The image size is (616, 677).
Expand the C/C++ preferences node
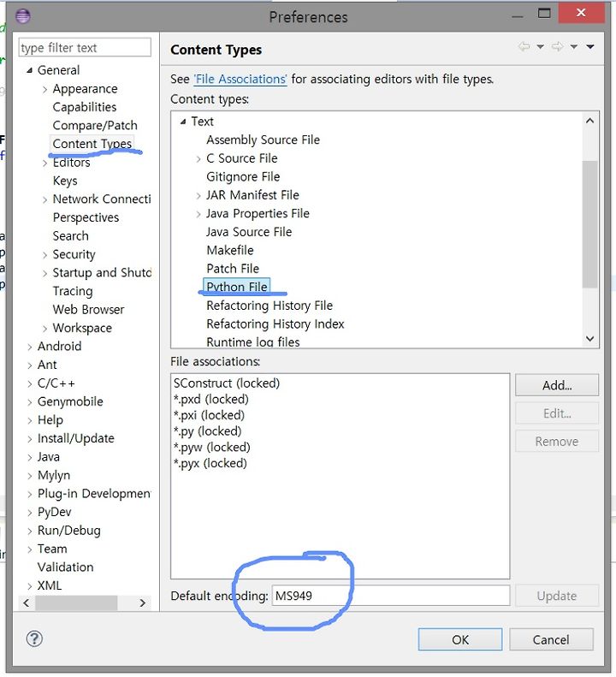(x=30, y=383)
